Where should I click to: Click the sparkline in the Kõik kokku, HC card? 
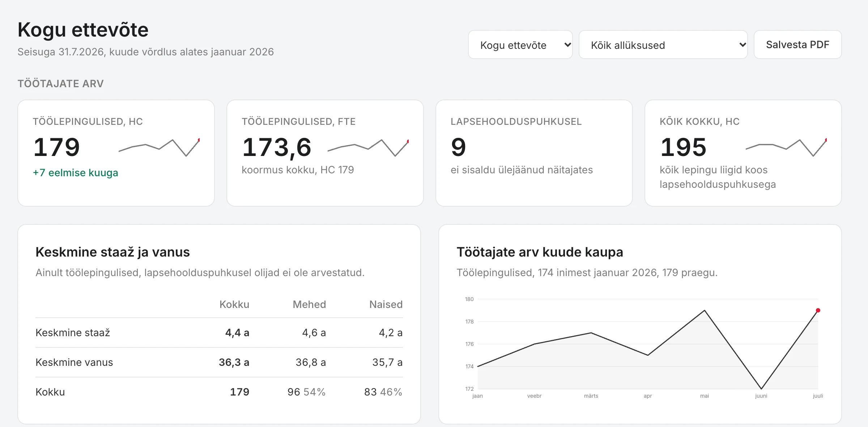786,147
